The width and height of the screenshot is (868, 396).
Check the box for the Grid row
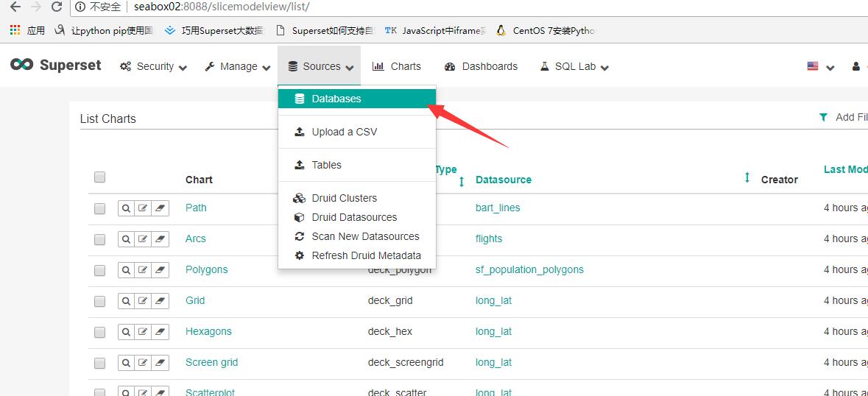click(x=99, y=302)
